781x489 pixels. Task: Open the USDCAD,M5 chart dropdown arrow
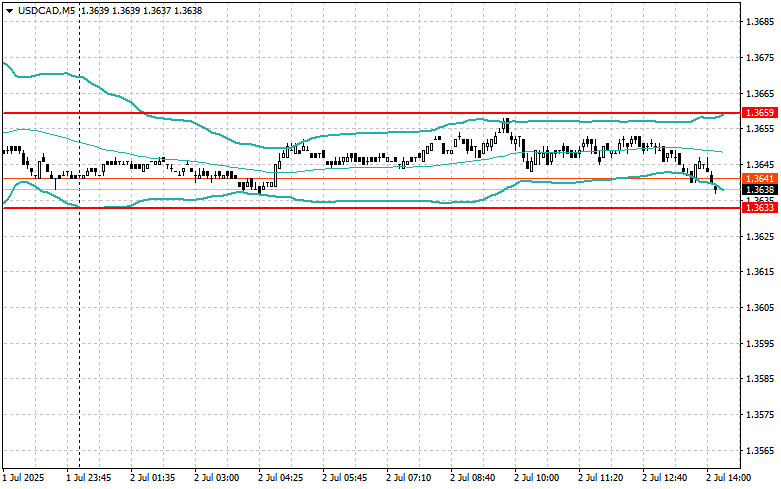tap(9, 11)
